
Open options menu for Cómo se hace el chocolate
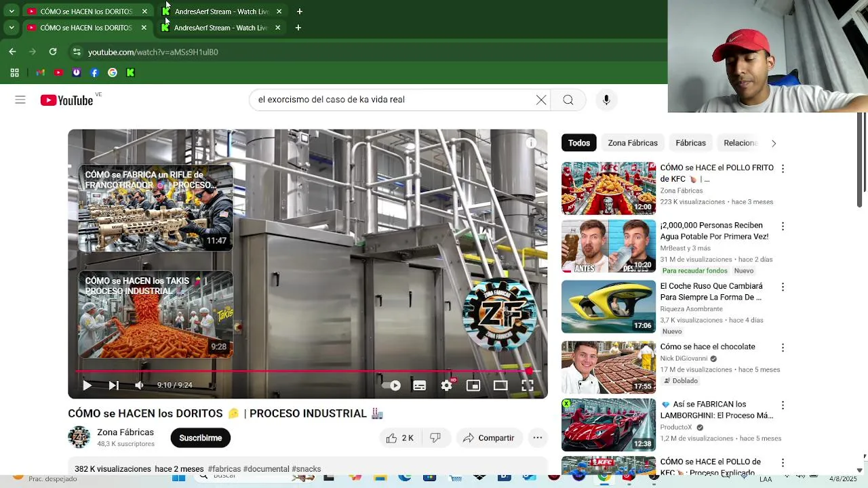pyautogui.click(x=783, y=348)
